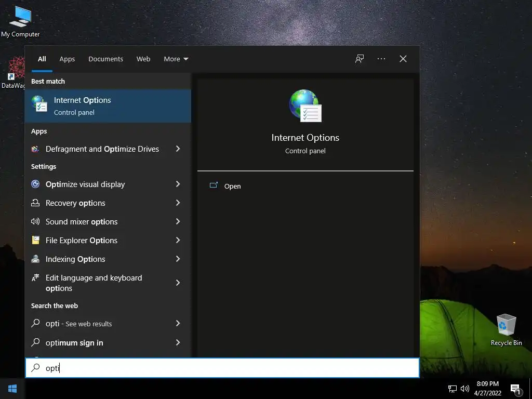Click the Sound mixer options speaker icon
Screen dimensions: 532x399
pyautogui.click(x=35, y=221)
